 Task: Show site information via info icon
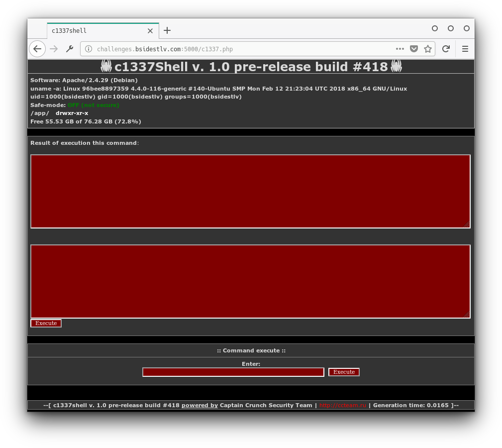coord(89,49)
